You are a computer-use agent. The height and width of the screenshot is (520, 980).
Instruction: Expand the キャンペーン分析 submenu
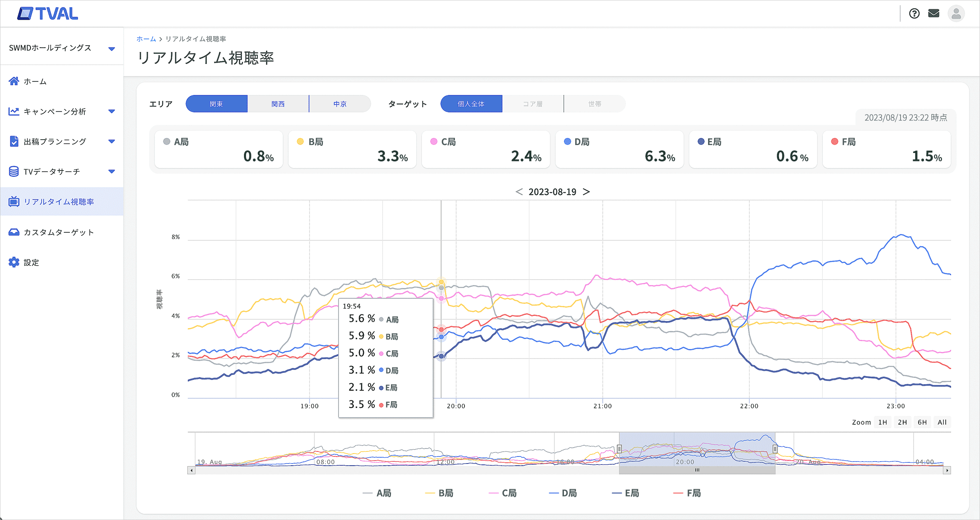[112, 111]
